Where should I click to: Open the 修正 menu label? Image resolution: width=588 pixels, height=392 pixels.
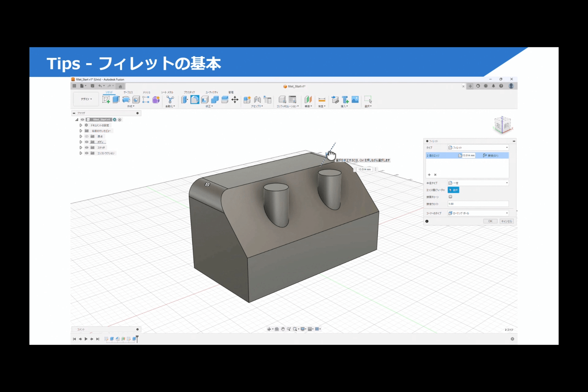[209, 106]
